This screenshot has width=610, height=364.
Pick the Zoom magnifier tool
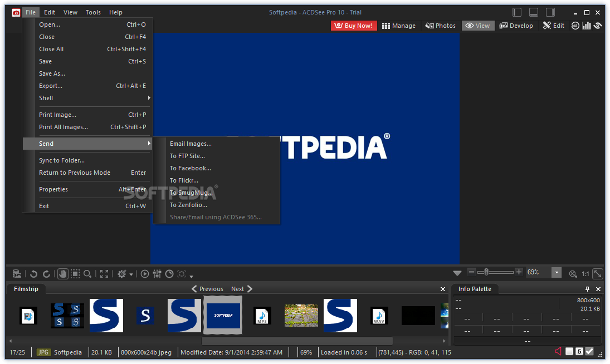(87, 274)
